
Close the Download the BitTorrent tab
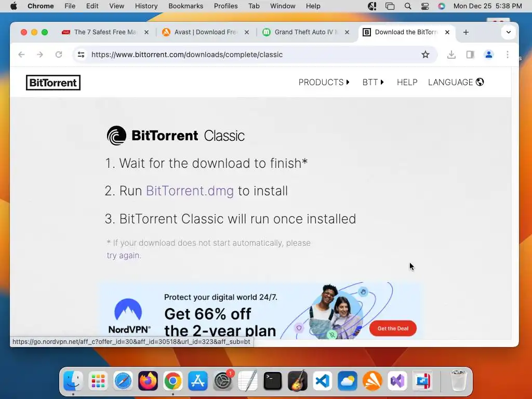pos(447,32)
